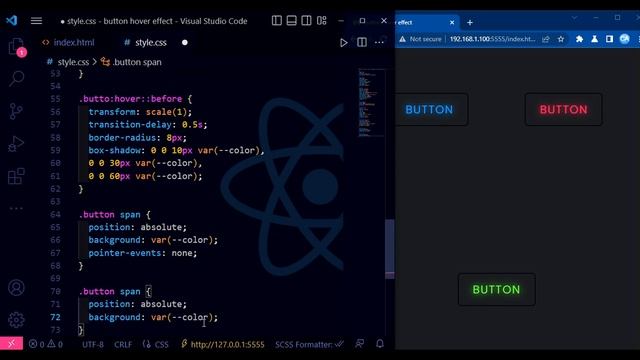The width and height of the screenshot is (640, 360).
Task: Click the share page icon in browser
Action: (x=546, y=39)
